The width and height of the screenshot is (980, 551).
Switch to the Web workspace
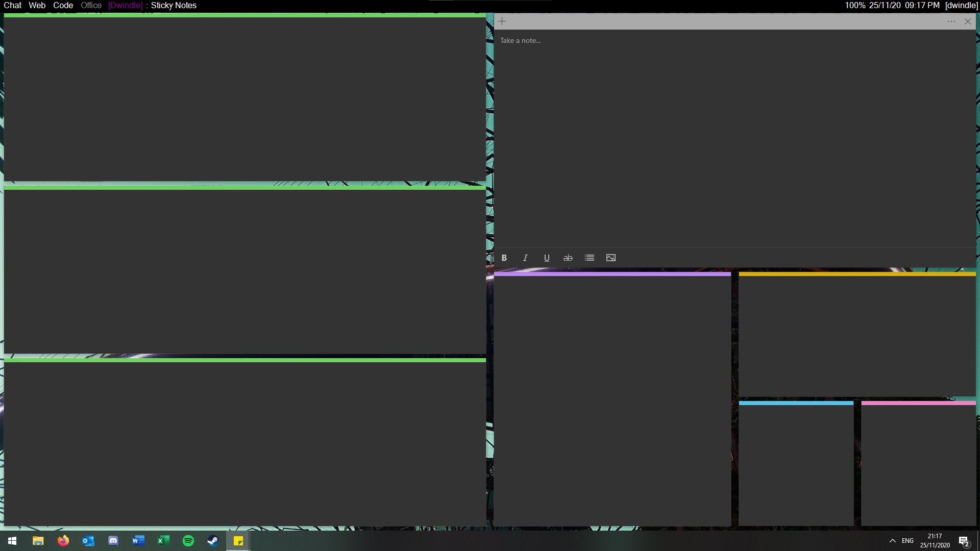37,5
